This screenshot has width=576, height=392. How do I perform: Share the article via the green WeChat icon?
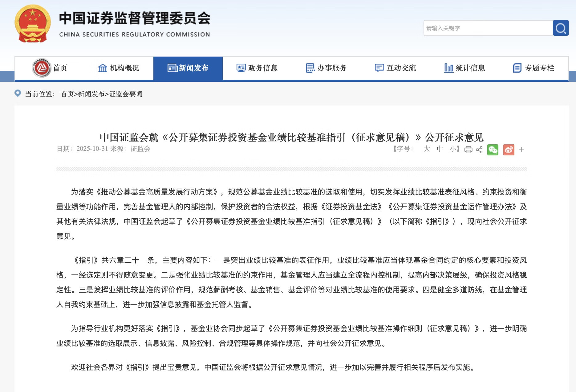[x=493, y=150]
